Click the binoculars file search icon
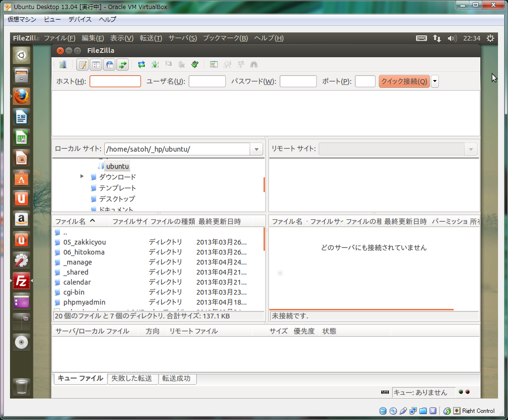The width and height of the screenshot is (508, 420). 254,64
